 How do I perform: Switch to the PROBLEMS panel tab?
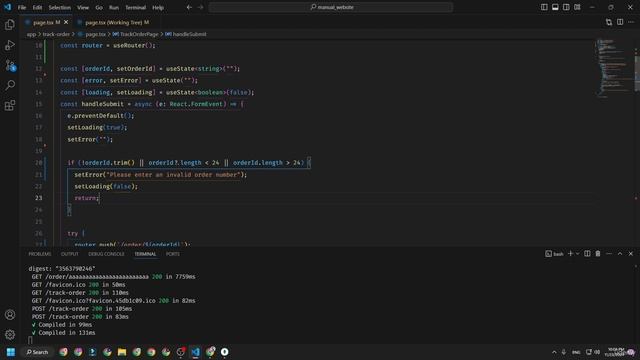coord(40,254)
